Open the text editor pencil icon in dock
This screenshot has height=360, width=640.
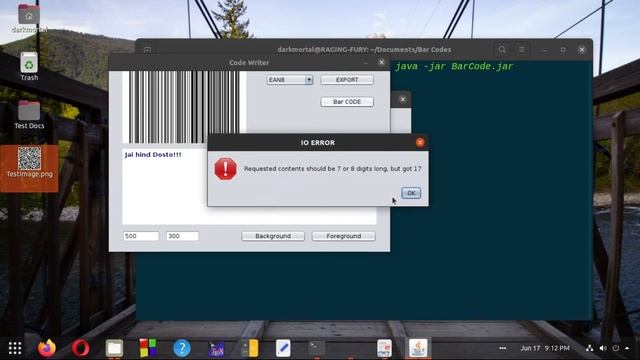pyautogui.click(x=283, y=348)
